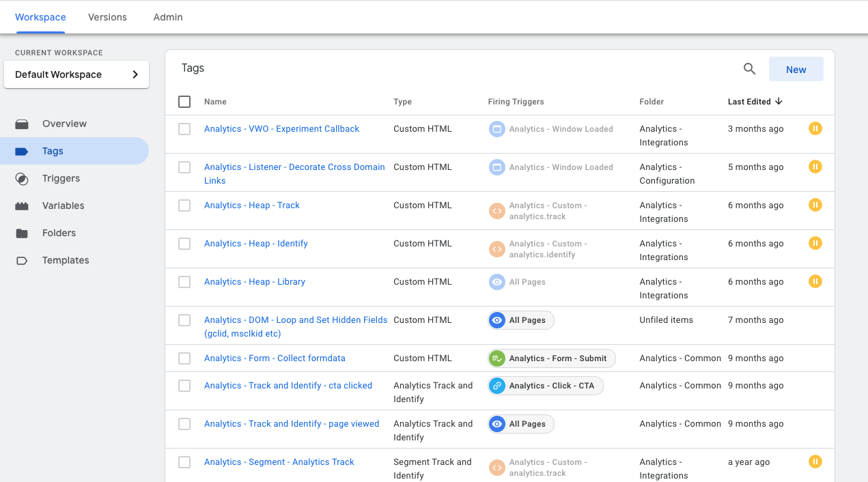Open Variables in the sidebar

click(x=74, y=205)
